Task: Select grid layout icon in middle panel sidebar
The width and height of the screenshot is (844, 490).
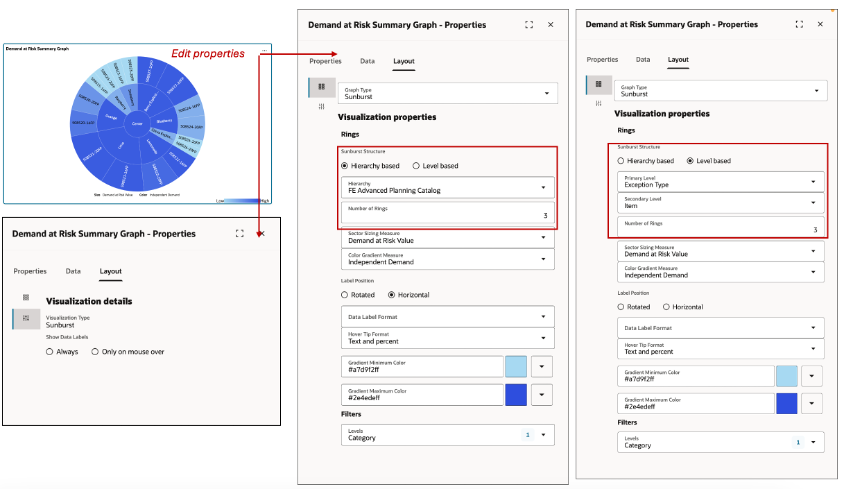Action: coord(321,87)
